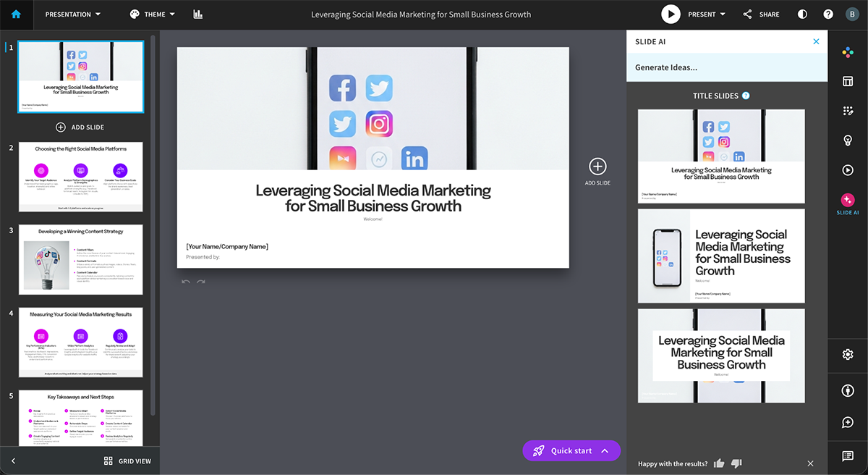Viewport: 868px width, 475px height.
Task: Dismiss the Happy with the results bar
Action: [x=810, y=463]
